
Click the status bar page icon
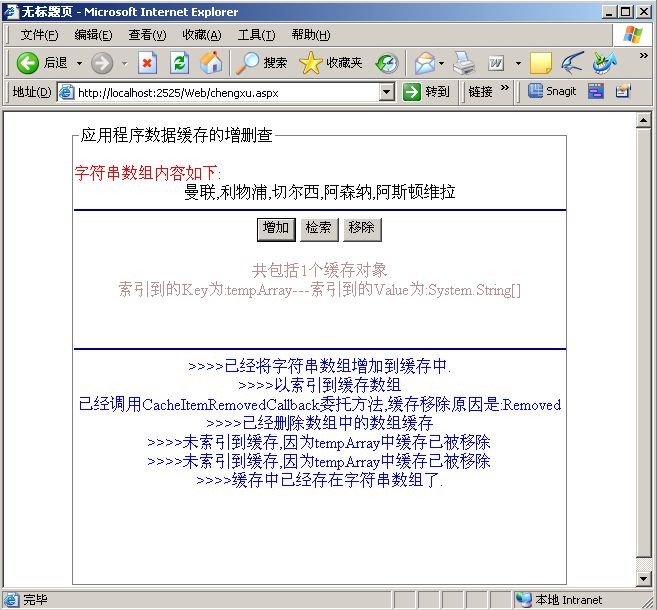coord(10,600)
